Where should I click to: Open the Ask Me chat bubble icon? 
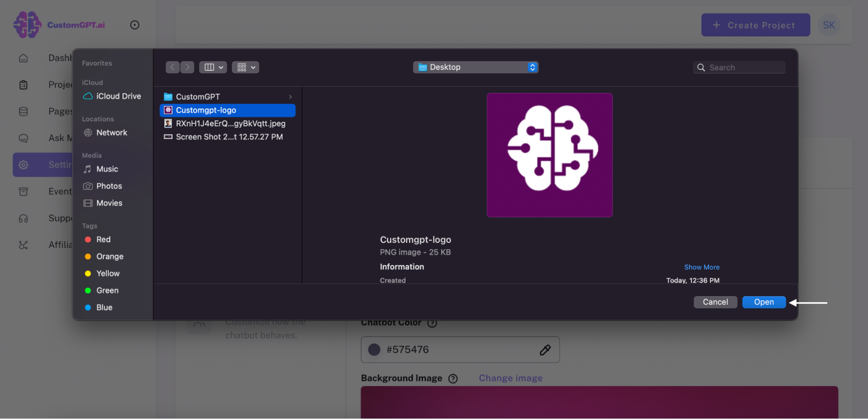pos(23,138)
